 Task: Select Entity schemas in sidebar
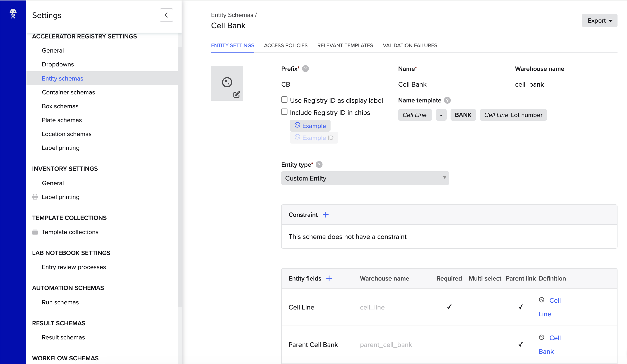102,78
